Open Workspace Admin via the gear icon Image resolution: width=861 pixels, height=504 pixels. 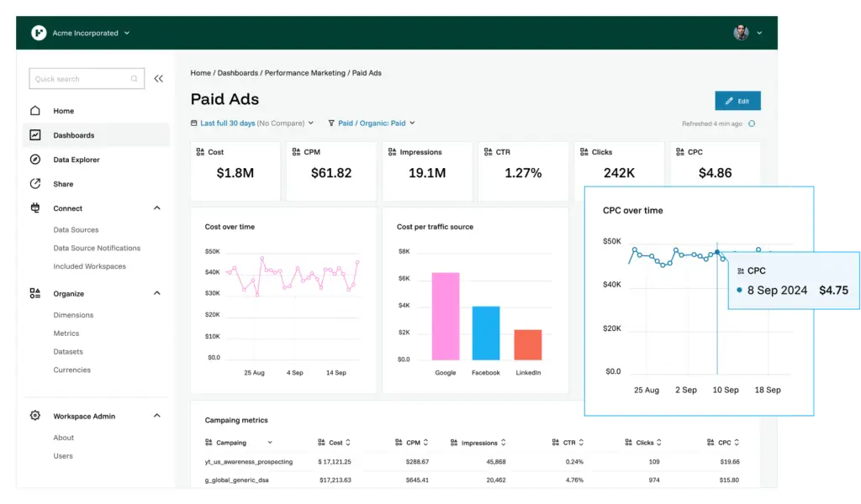tap(34, 415)
